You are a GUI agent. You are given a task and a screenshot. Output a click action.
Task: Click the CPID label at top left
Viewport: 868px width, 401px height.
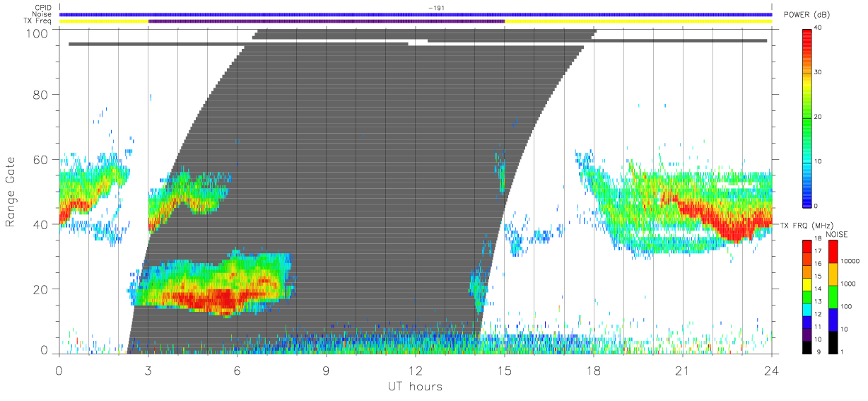(43, 8)
